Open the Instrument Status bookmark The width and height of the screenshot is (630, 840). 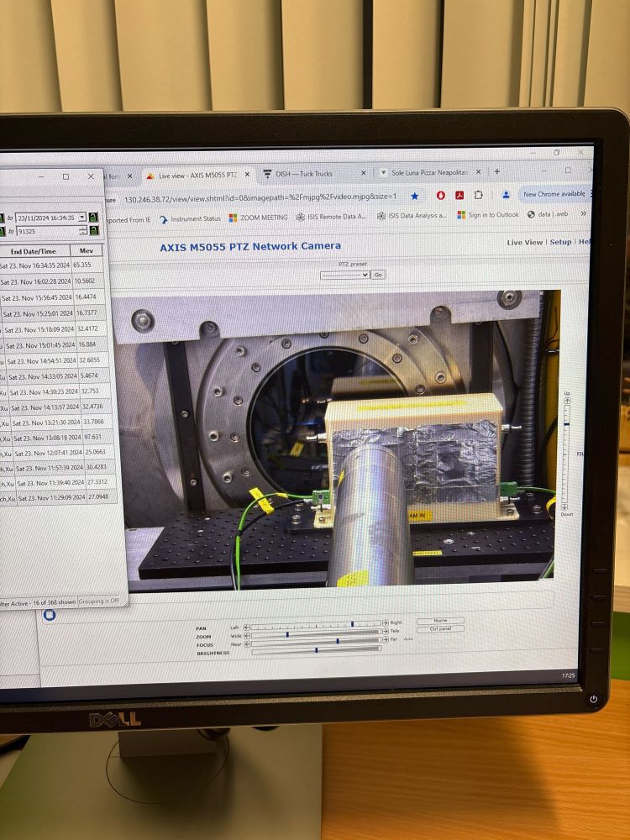point(190,219)
